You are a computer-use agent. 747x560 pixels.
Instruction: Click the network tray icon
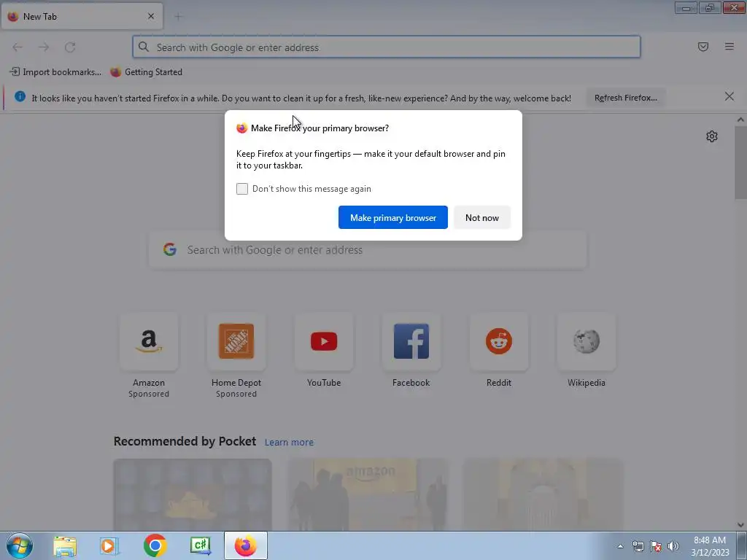[638, 546]
